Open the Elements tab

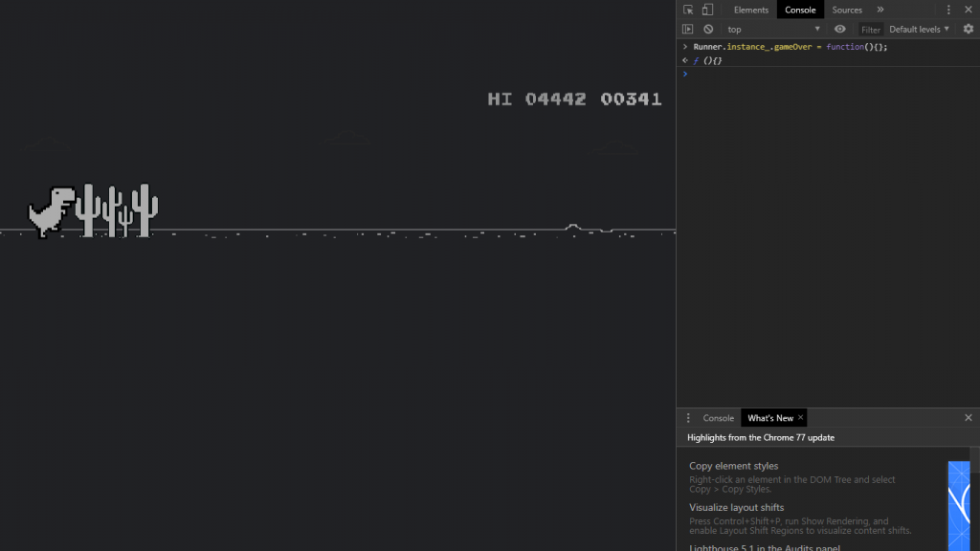pyautogui.click(x=750, y=10)
